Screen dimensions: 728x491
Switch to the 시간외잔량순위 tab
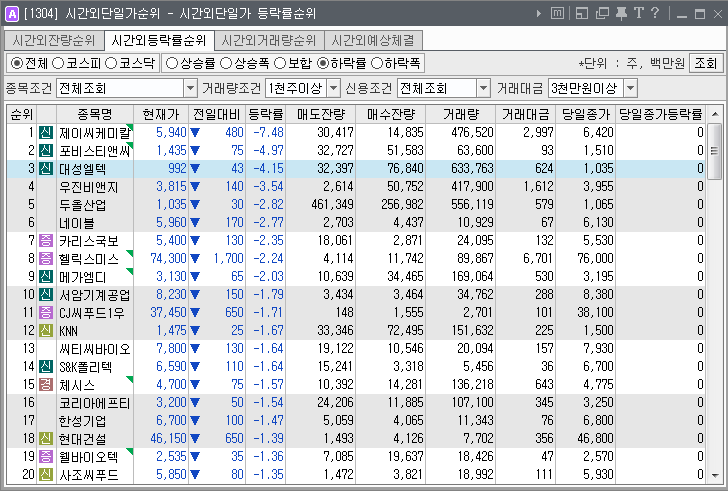54,41
